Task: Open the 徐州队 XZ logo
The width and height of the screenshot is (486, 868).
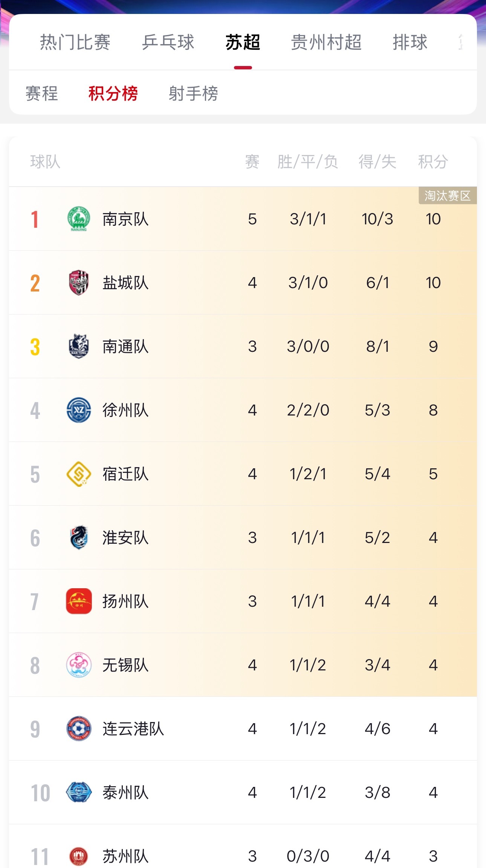Action: pyautogui.click(x=79, y=410)
